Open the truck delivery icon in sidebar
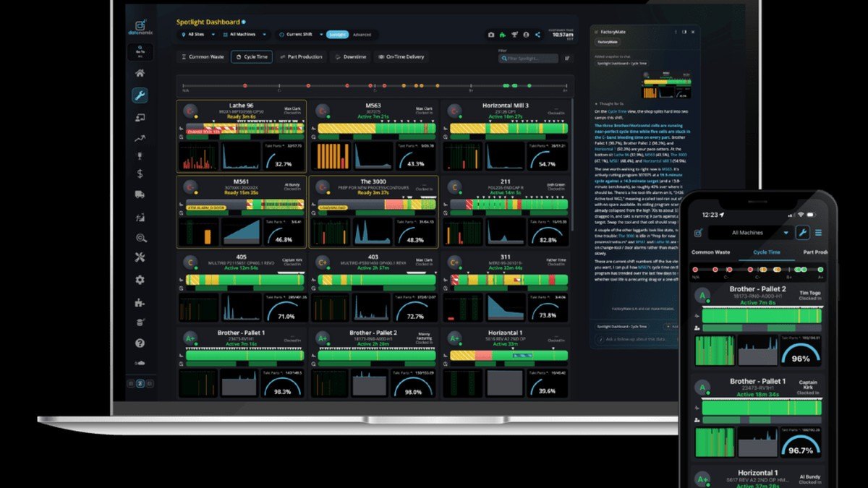This screenshot has height=488, width=868. point(140,194)
